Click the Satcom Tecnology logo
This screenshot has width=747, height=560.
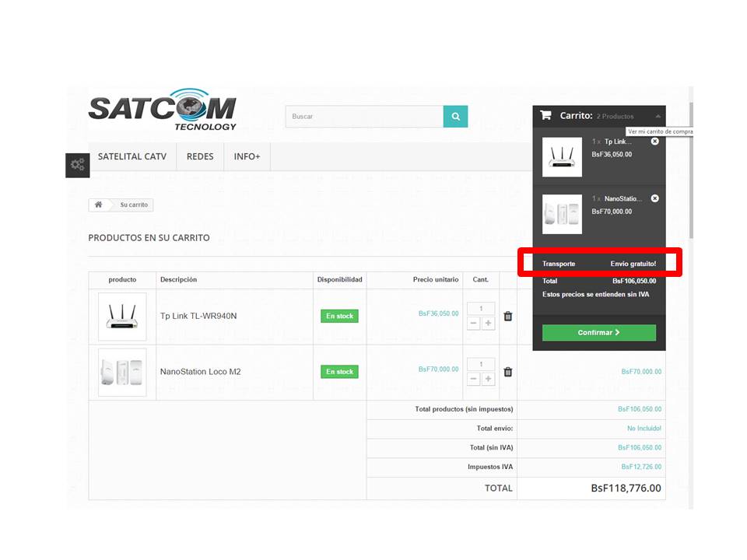tap(163, 110)
